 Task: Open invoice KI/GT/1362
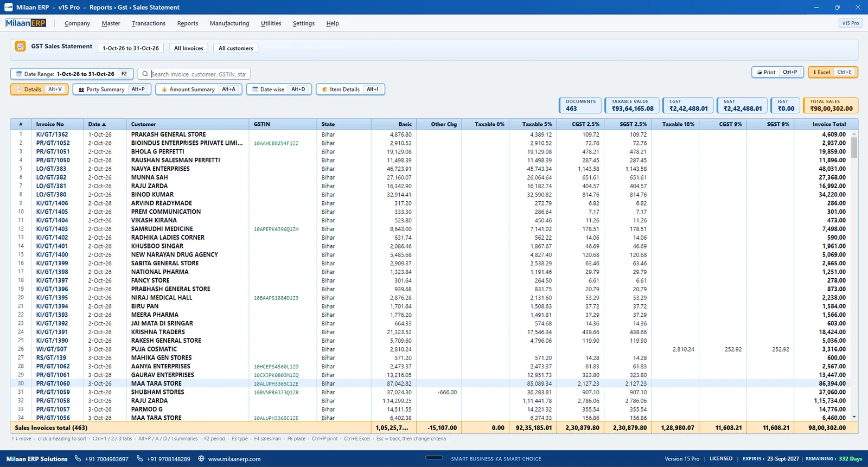coord(52,135)
